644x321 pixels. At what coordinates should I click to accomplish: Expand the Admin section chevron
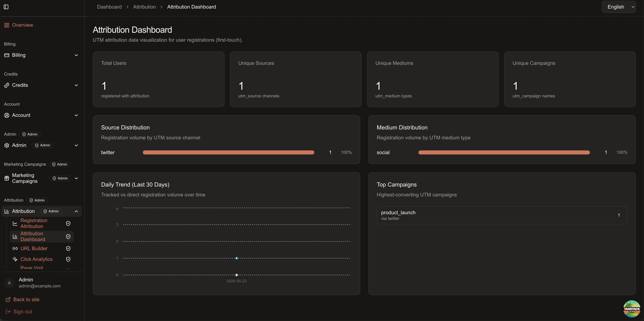(76, 145)
